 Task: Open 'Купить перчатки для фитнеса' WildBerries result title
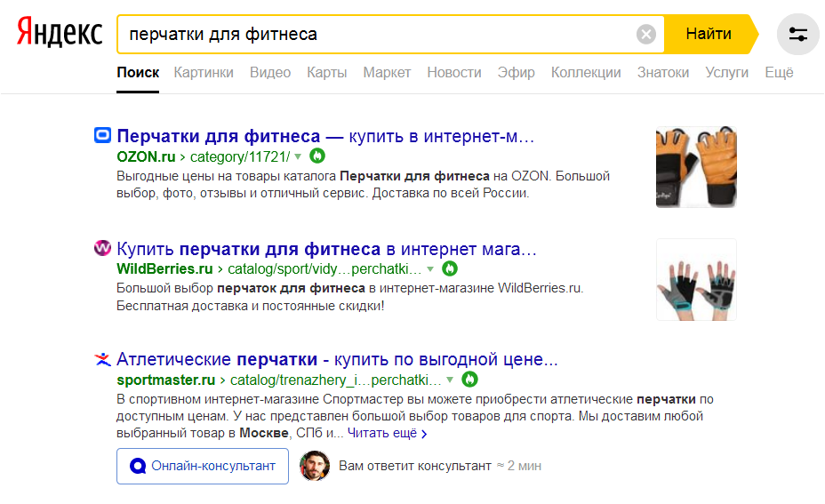pyautogui.click(x=326, y=249)
